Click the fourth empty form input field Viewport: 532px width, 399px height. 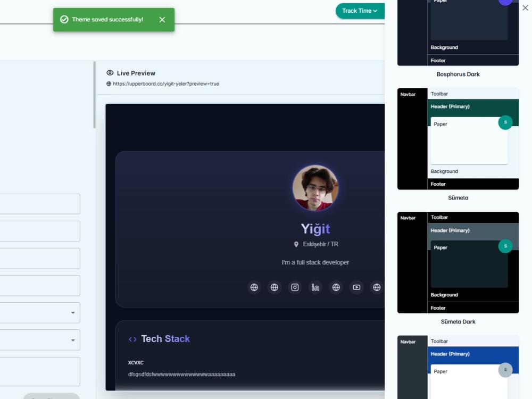pos(40,286)
